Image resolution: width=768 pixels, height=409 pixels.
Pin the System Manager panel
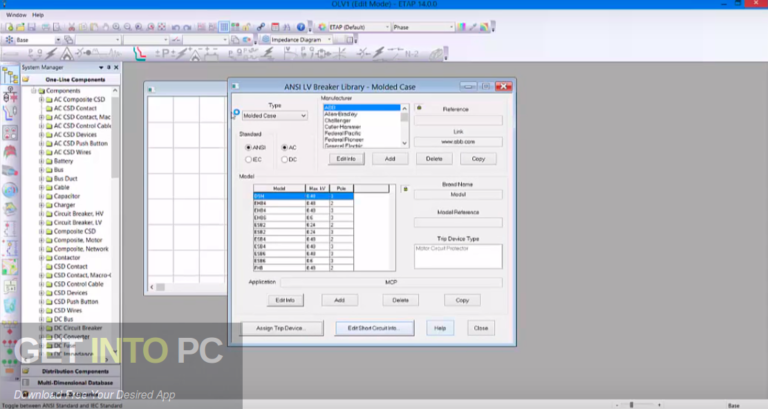point(109,67)
